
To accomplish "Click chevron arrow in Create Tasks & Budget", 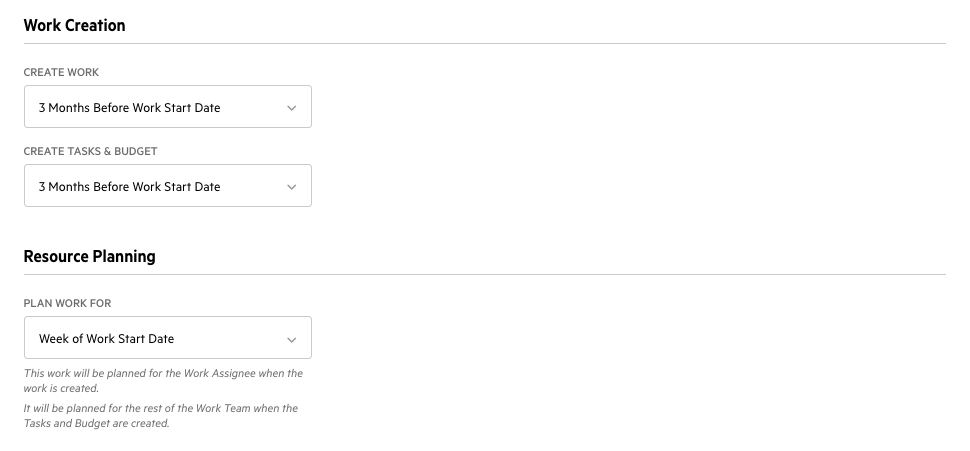I will [291, 187].
